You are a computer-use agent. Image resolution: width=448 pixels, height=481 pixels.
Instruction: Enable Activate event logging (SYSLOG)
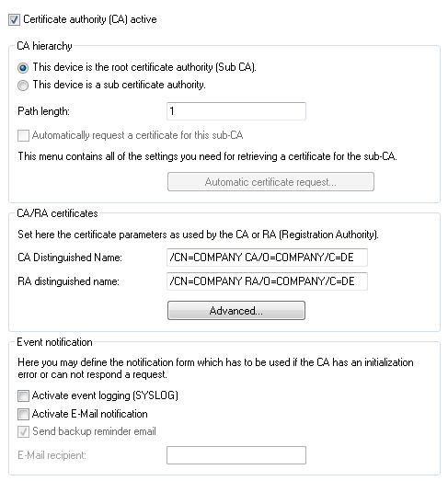23,395
